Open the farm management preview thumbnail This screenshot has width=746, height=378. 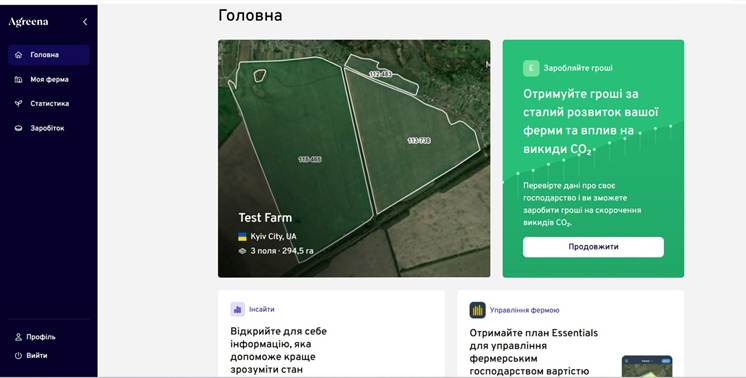pyautogui.click(x=647, y=366)
